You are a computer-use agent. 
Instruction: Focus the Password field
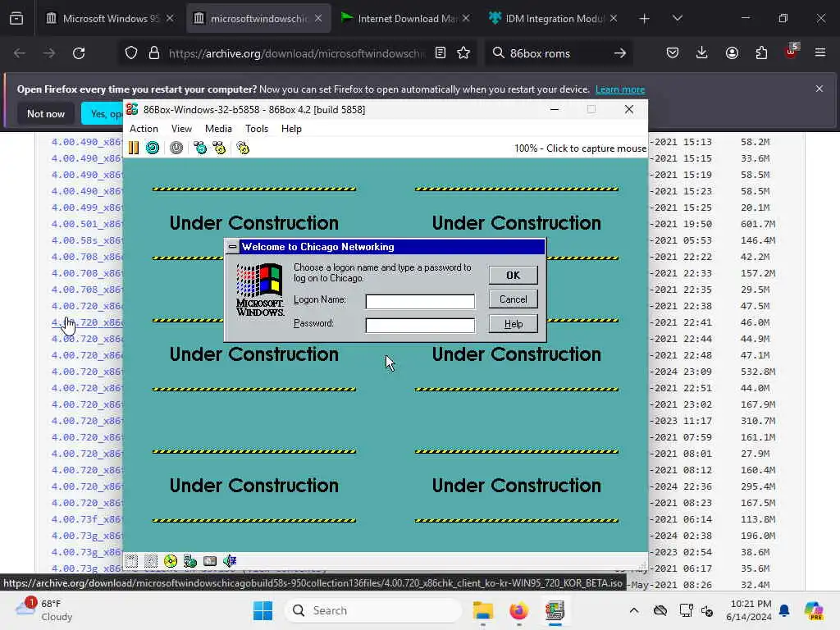[420, 325]
